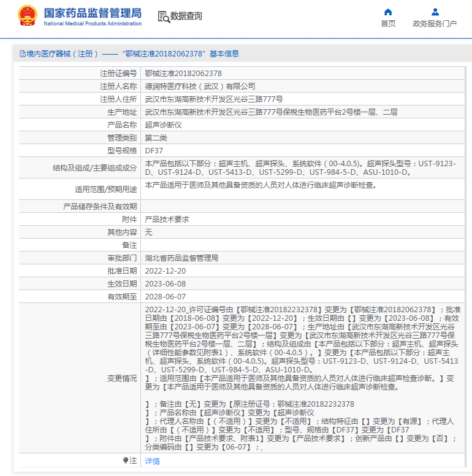Click the 产品技术要求 attachment cell
Screen dimensions: 472x476
point(167,219)
